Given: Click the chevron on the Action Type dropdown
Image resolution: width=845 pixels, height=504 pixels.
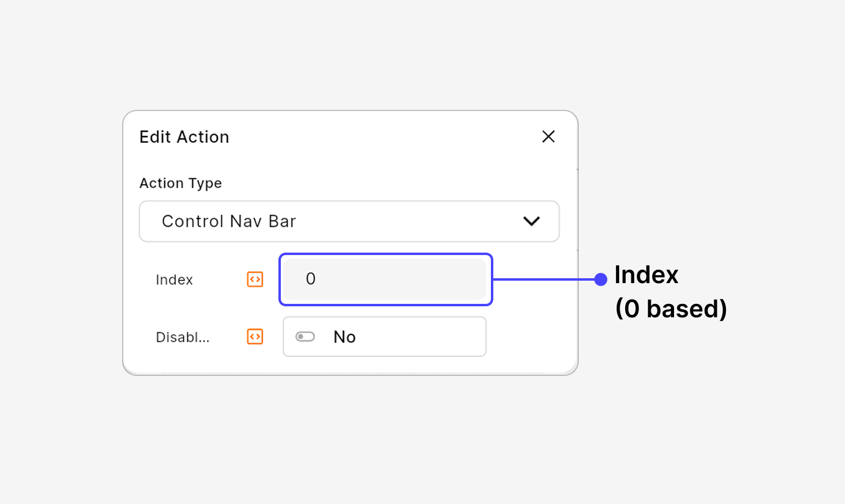Looking at the screenshot, I should (x=531, y=221).
